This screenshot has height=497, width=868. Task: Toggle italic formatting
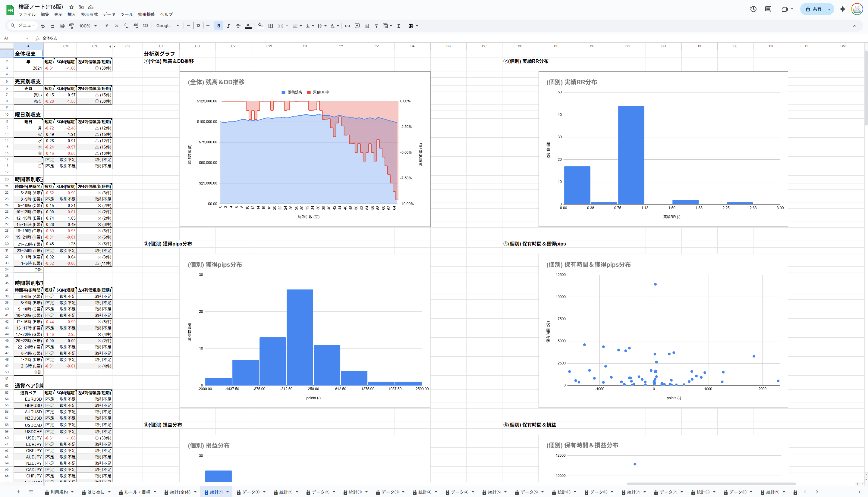[x=228, y=26]
